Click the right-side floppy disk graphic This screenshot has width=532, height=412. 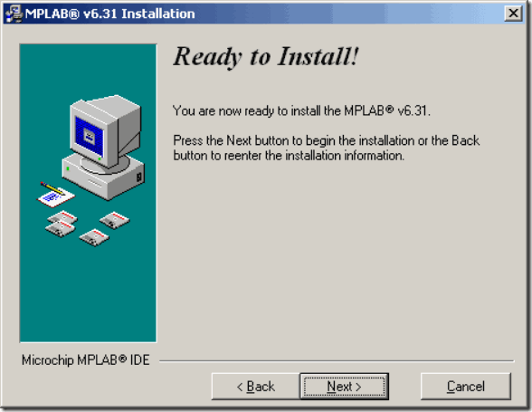coord(115,220)
